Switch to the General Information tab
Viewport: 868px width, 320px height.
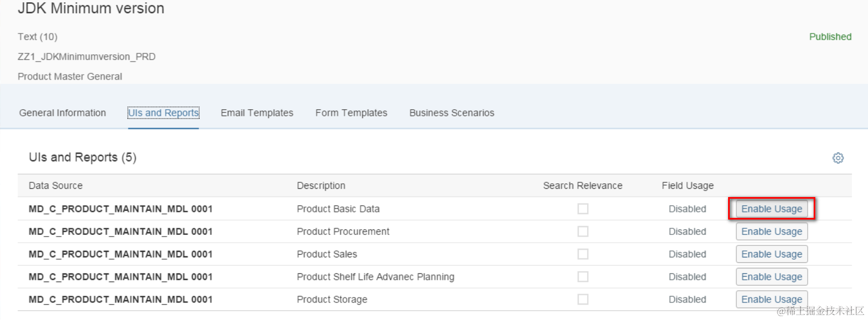pos(63,113)
